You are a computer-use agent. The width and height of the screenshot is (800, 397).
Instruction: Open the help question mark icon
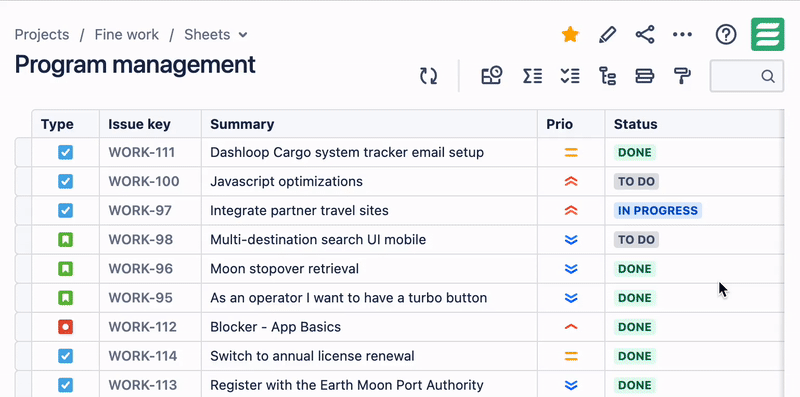pos(726,35)
